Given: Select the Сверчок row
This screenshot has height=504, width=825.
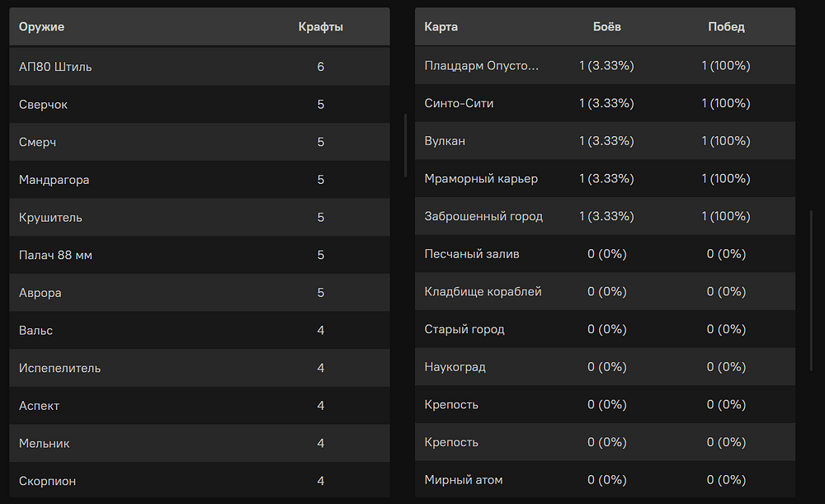Looking at the screenshot, I should tap(200, 105).
